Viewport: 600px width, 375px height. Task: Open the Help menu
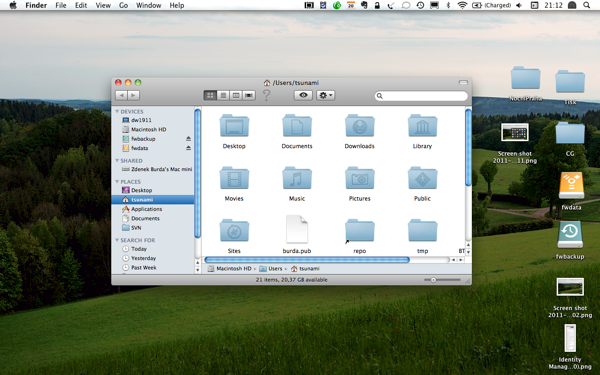click(x=177, y=5)
